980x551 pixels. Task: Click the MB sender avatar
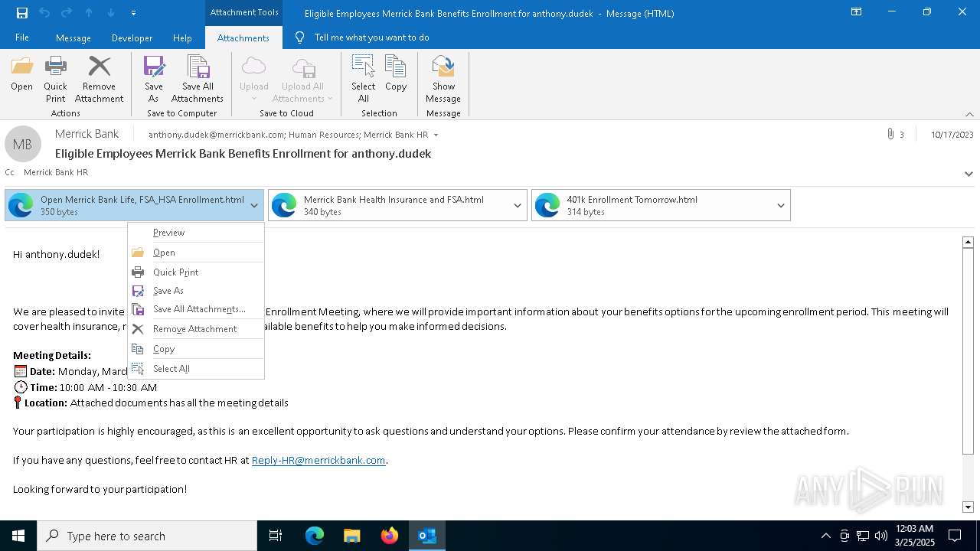[22, 144]
